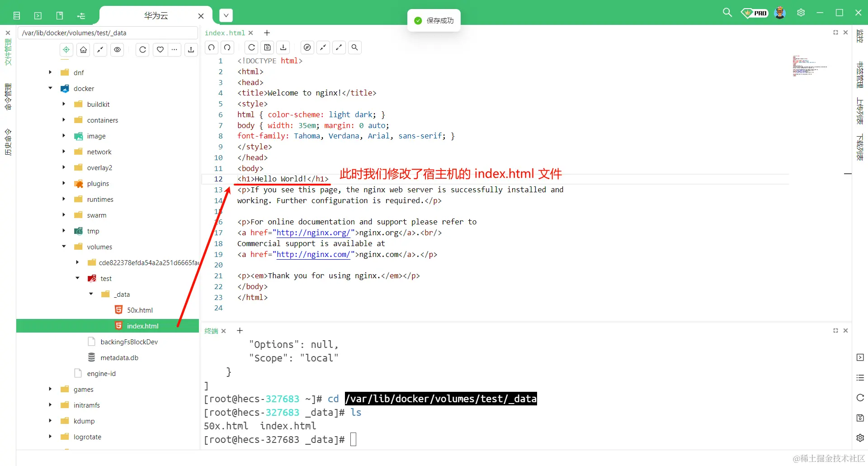Select backingFsBlockDev in the file tree

pyautogui.click(x=129, y=342)
